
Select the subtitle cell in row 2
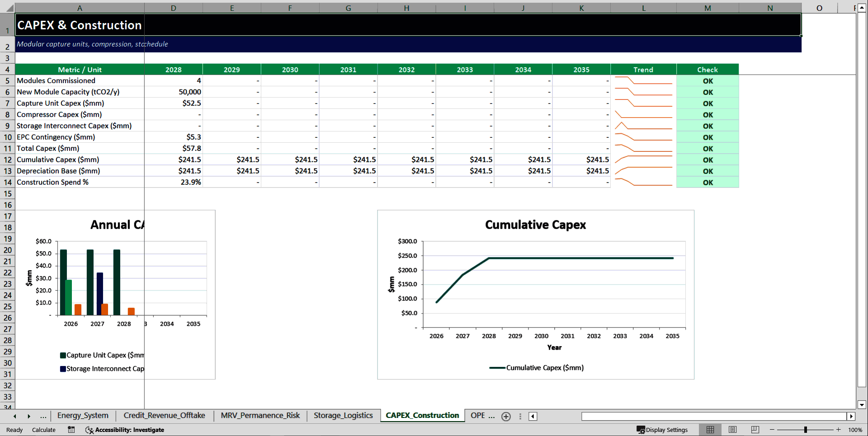[408, 44]
